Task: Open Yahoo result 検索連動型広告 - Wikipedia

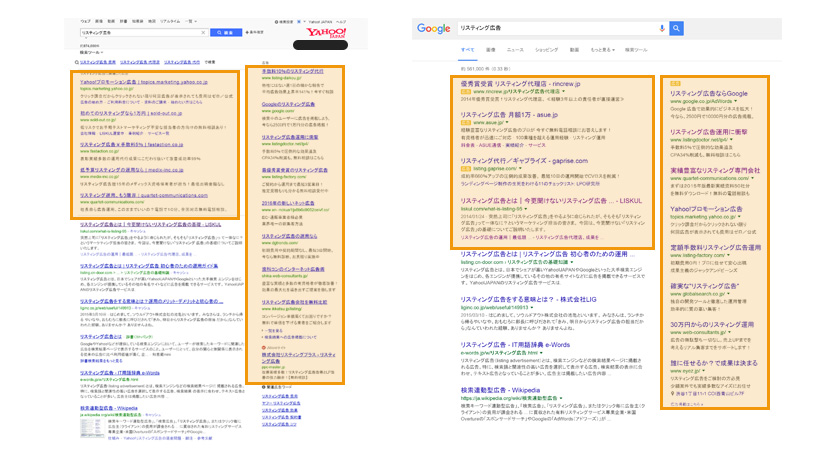Action: [109, 408]
